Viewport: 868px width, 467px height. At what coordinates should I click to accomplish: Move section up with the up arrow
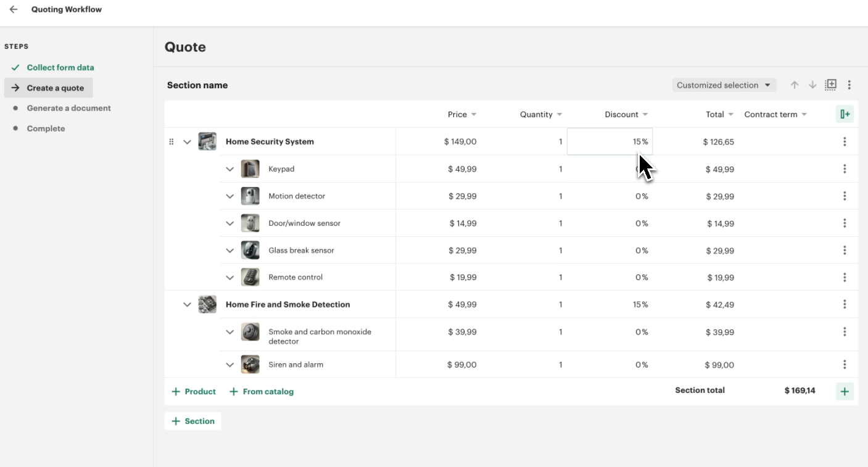(795, 85)
